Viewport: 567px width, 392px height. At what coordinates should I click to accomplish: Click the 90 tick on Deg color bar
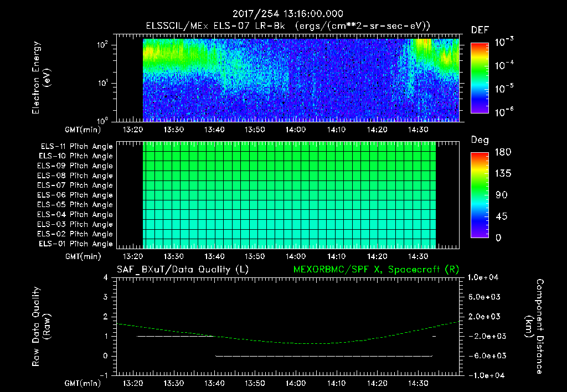pyautogui.click(x=502, y=195)
